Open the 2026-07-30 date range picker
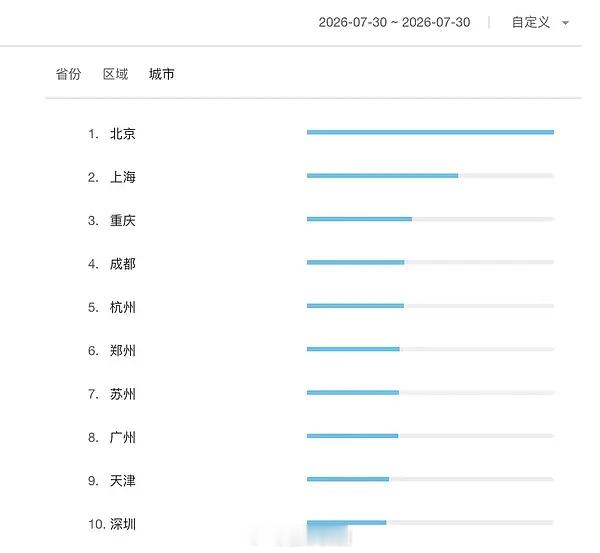This screenshot has height=553, width=600. tap(394, 22)
